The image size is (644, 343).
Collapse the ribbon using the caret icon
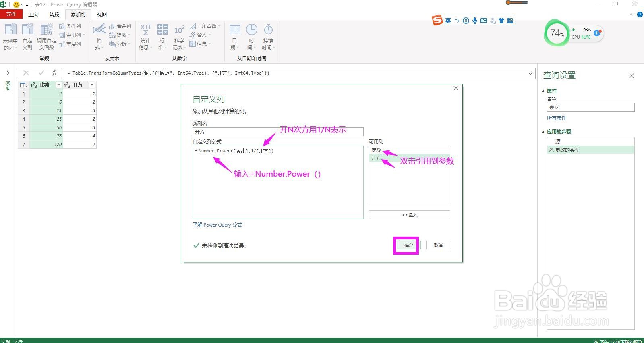pyautogui.click(x=631, y=15)
